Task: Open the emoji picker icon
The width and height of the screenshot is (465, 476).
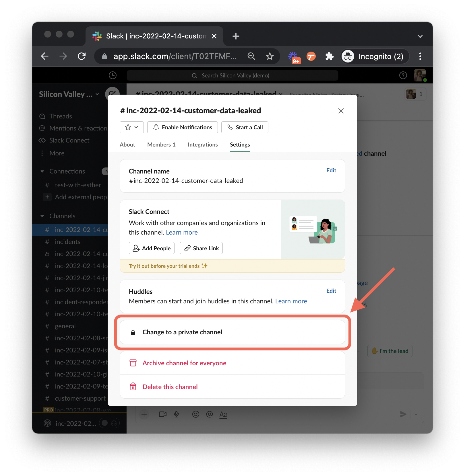Action: coord(196,414)
